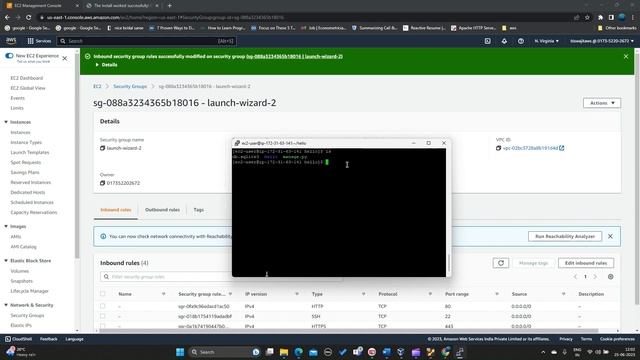Screen dimensions: 640x360
Task: Close the green success notification
Action: pyautogui.click(x=626, y=56)
